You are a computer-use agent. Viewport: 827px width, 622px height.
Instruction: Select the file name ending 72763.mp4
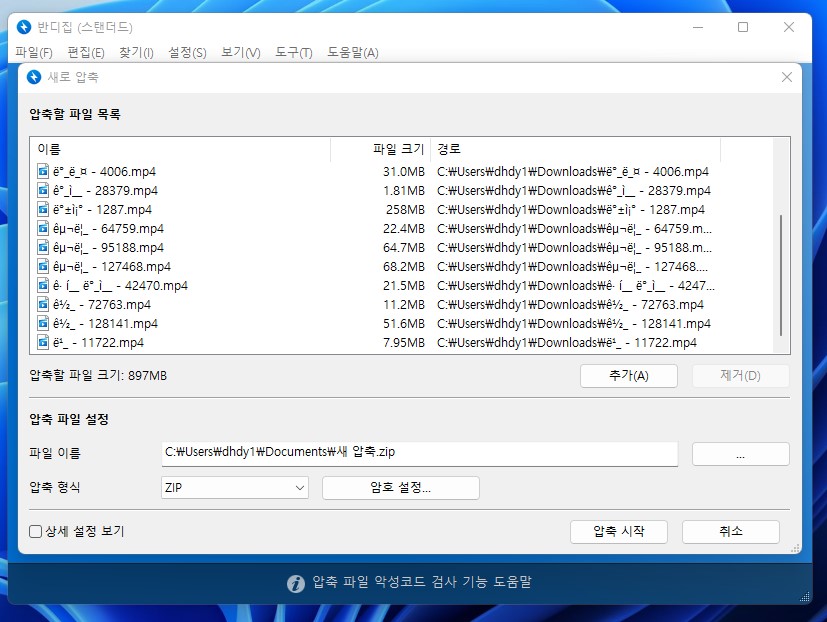[102, 304]
